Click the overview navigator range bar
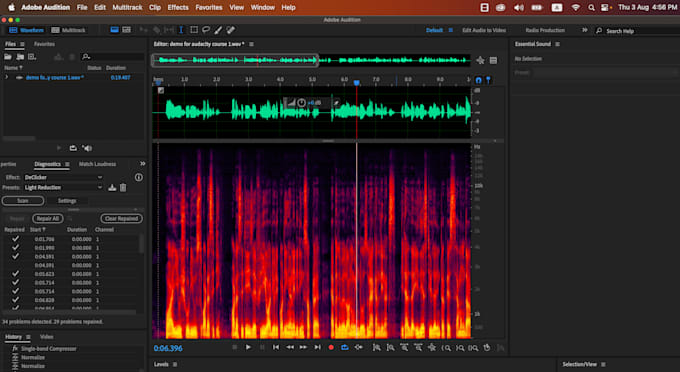The image size is (680, 372). click(x=235, y=60)
